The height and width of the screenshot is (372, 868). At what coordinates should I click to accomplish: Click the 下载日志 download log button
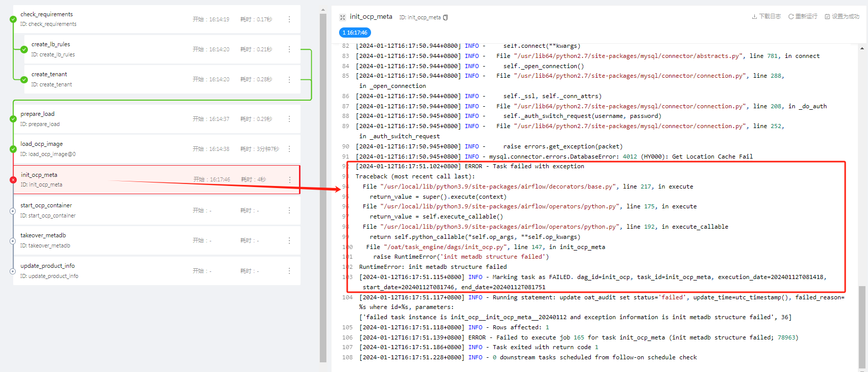[766, 17]
